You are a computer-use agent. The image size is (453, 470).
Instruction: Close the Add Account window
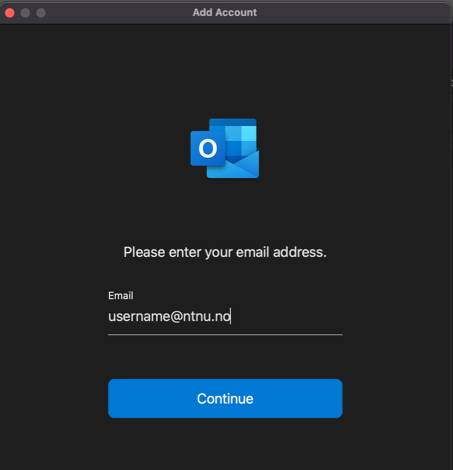point(10,13)
